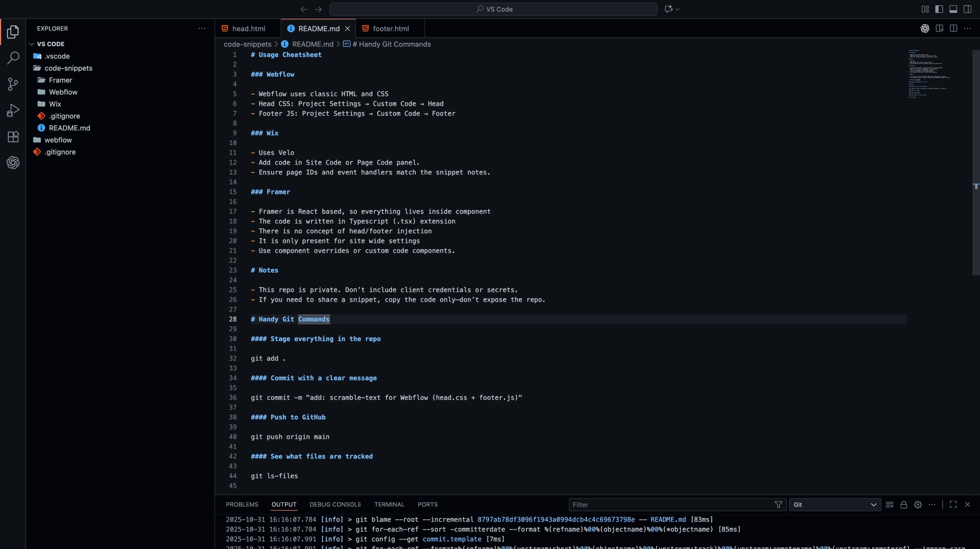Toggle the secondary side bar visibility
The width and height of the screenshot is (980, 549).
(x=967, y=9)
